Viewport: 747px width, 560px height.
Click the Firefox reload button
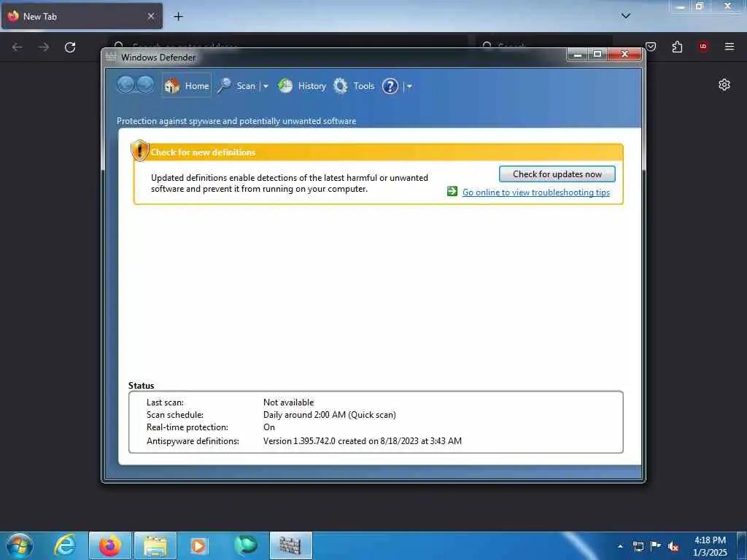pos(70,47)
